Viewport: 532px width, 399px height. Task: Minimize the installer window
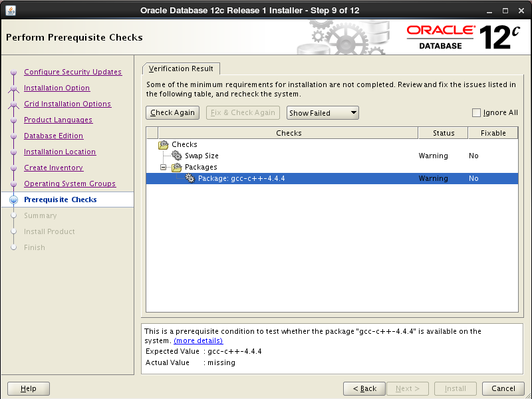click(x=489, y=11)
